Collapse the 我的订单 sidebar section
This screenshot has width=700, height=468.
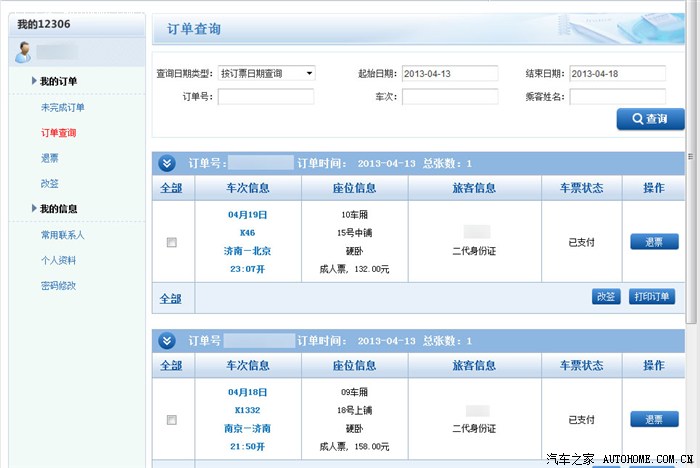[x=35, y=81]
